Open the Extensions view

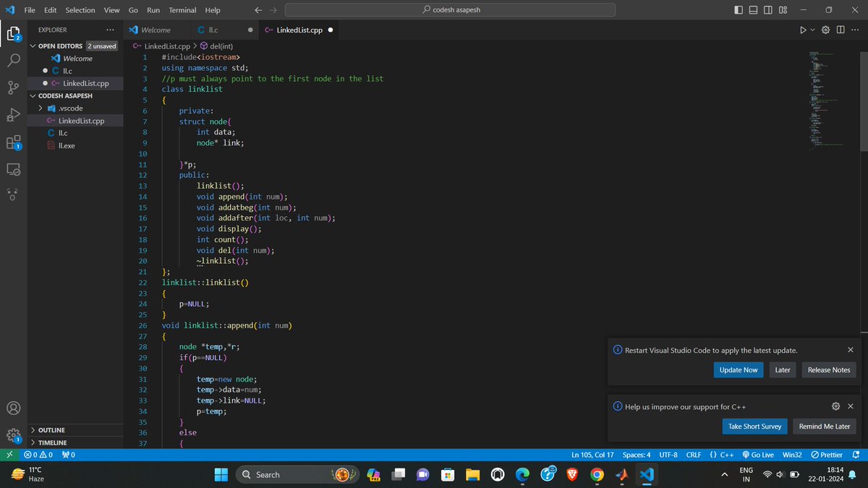click(14, 142)
